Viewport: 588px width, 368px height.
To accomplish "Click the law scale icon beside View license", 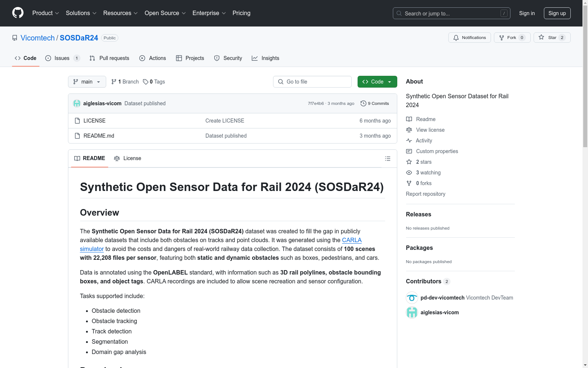I will pyautogui.click(x=409, y=130).
